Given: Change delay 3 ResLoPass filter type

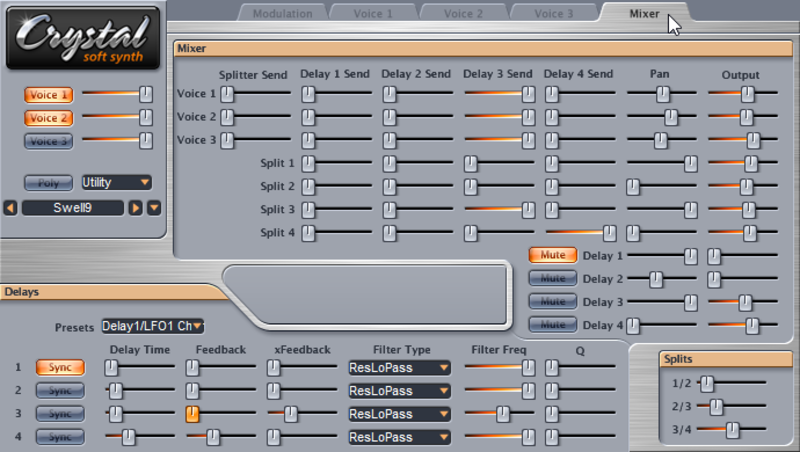Looking at the screenshot, I should pos(399,414).
